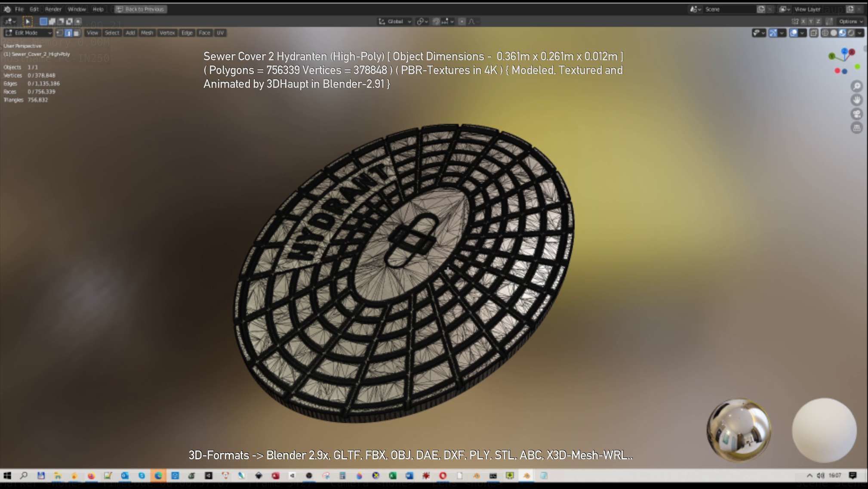
Task: Enable edge select mode
Action: coord(68,33)
